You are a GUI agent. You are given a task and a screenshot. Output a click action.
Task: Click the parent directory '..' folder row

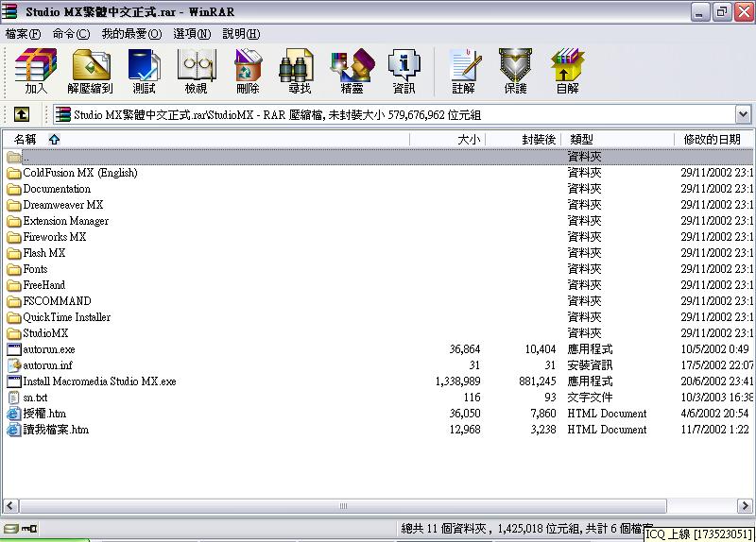coord(377,157)
